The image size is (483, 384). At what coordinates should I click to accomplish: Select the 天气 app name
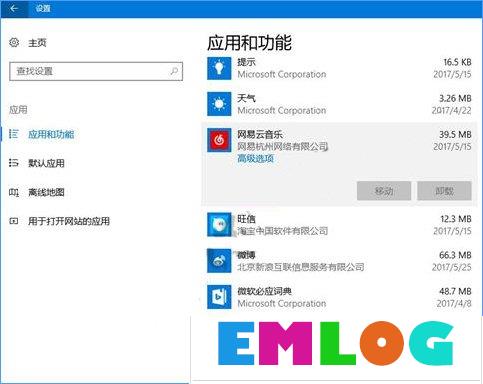click(x=246, y=98)
